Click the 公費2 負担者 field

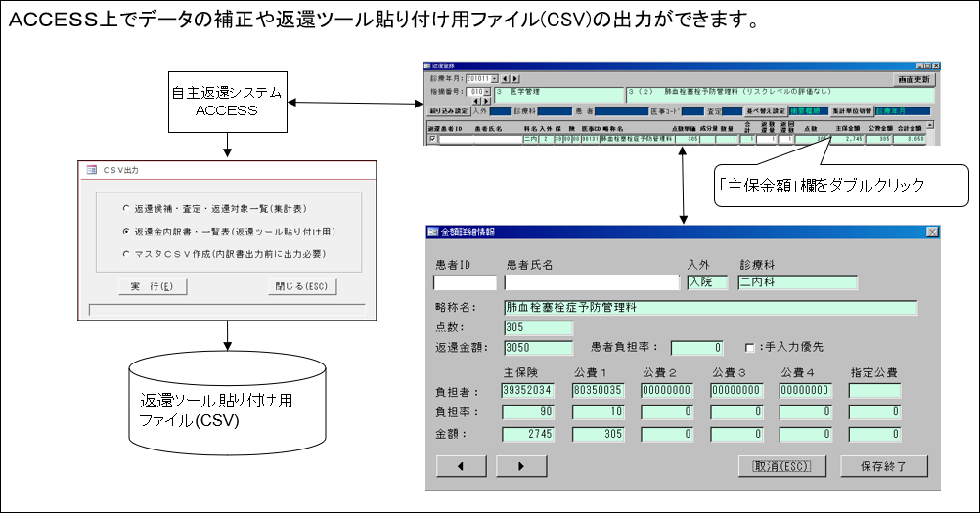pos(667,391)
